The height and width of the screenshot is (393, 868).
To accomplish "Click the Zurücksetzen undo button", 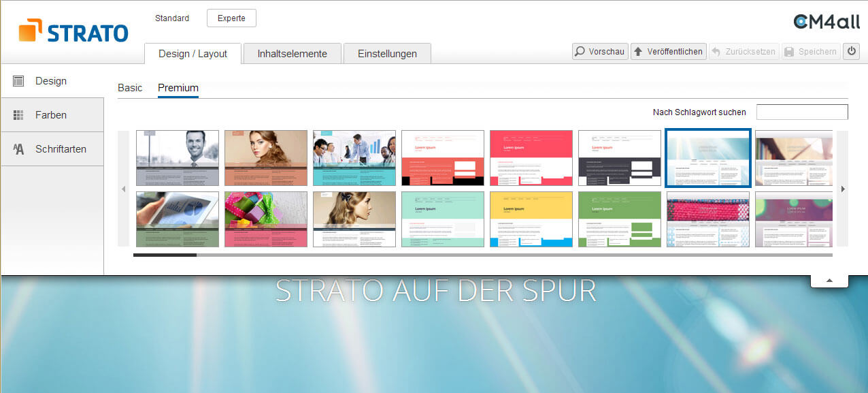I will tap(744, 51).
